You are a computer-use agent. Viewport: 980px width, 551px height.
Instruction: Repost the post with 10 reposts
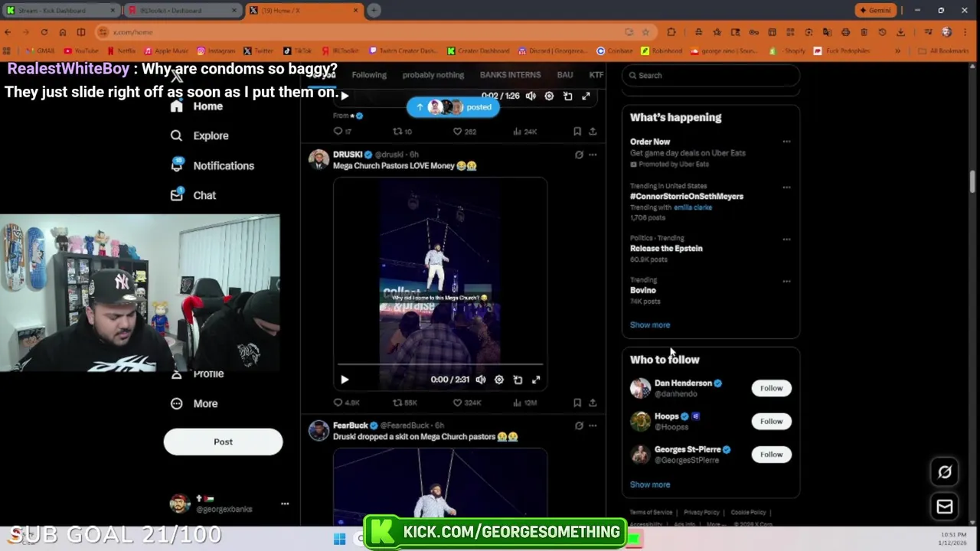click(x=402, y=132)
